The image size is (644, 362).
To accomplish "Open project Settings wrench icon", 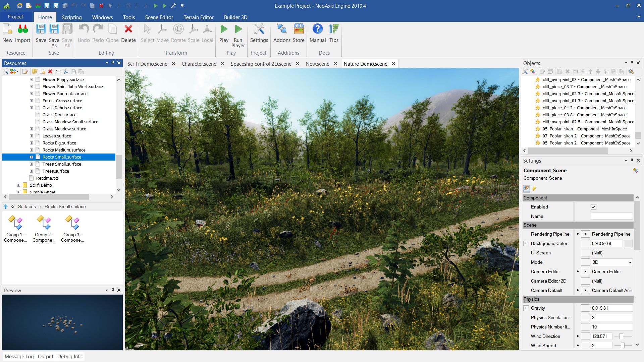I will coord(259,29).
